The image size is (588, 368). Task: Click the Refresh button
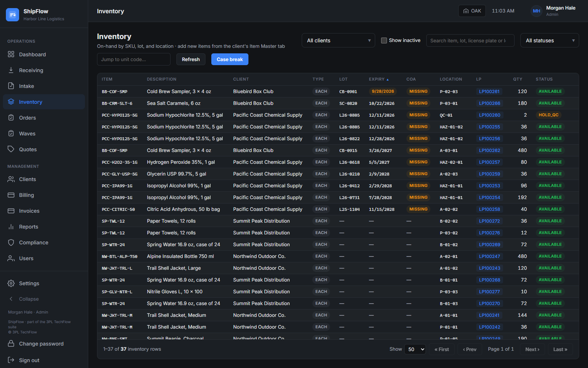coord(191,59)
